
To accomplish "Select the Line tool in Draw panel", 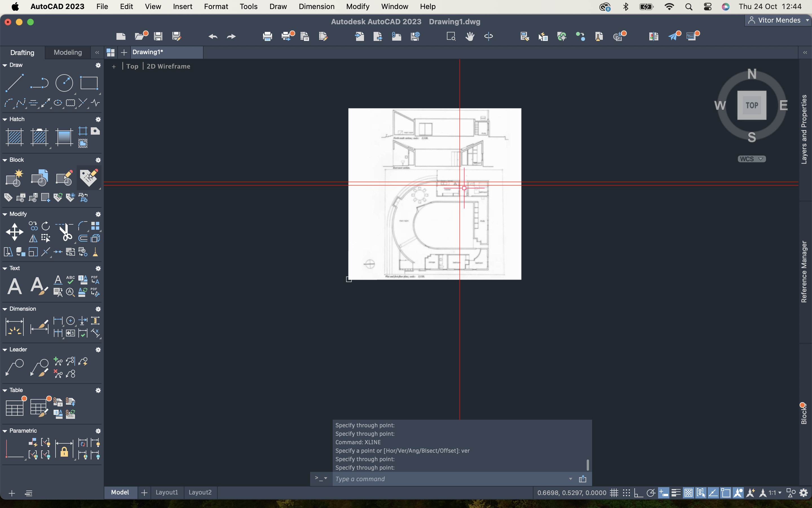I will [14, 83].
